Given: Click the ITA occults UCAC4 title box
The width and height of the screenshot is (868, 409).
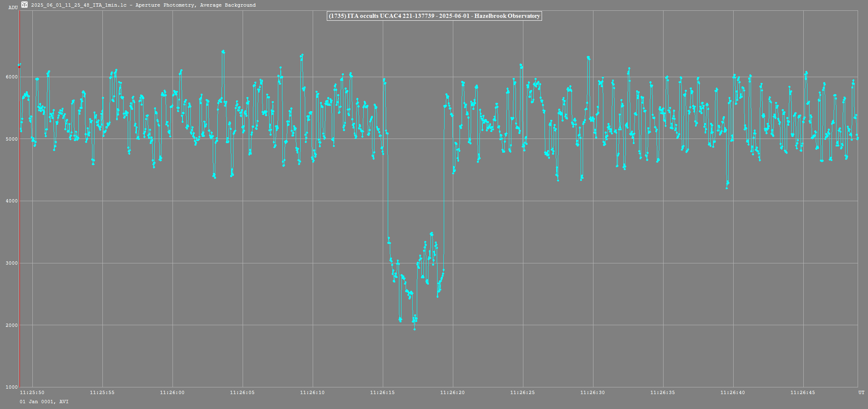Looking at the screenshot, I should (x=434, y=16).
